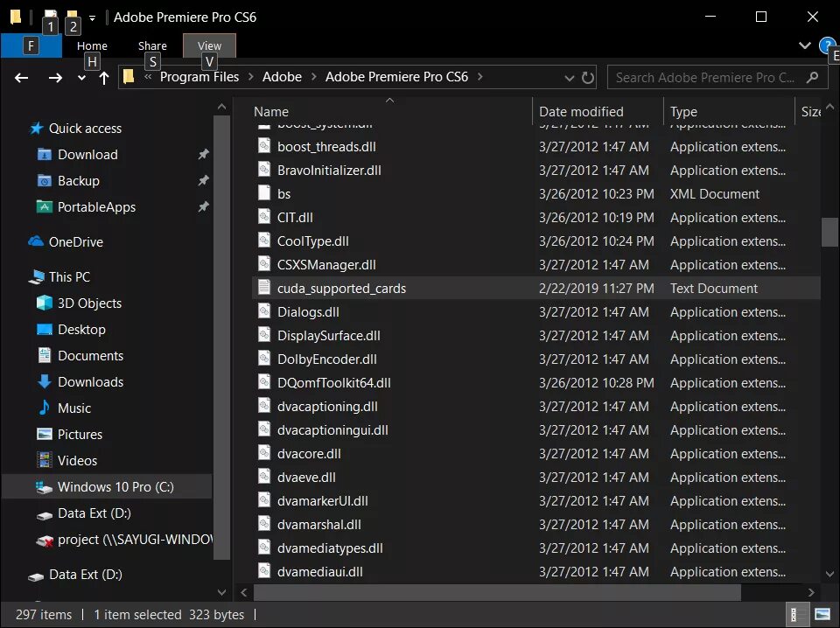Screen dimensions: 840x628
Task: Expand the ribbon with chevron
Action: point(805,45)
